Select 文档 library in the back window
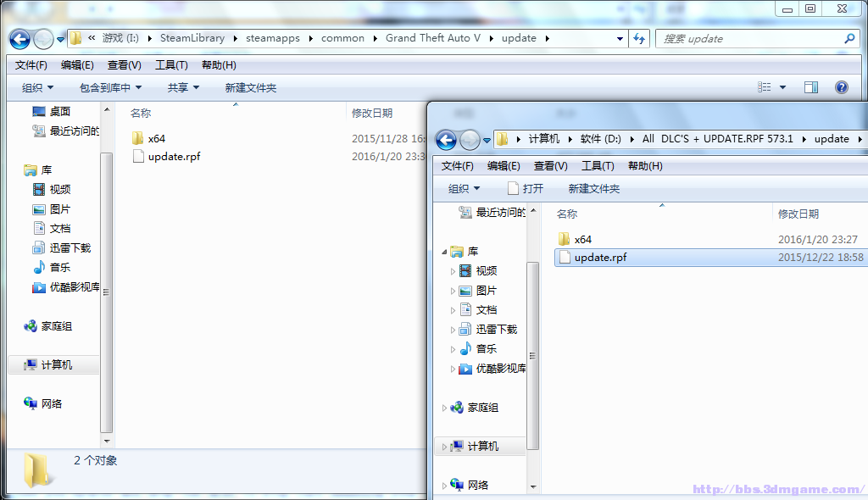Viewport: 868px width, 500px height. (52, 229)
